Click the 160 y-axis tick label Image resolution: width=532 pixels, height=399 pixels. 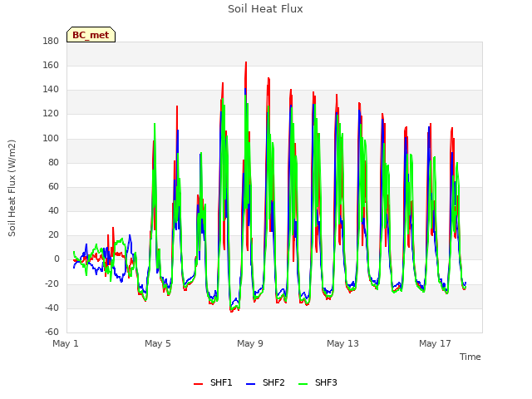[51, 65]
